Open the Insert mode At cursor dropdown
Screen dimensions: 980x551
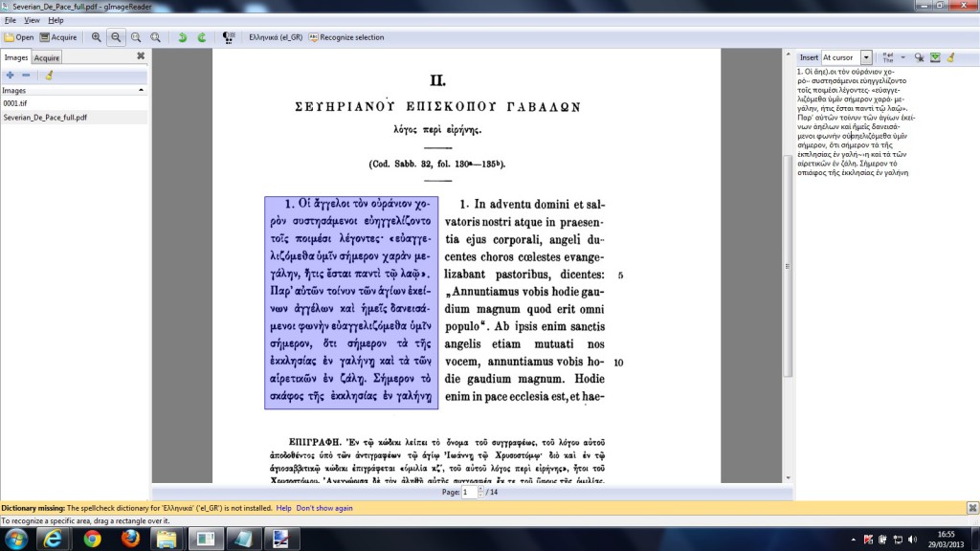846,57
